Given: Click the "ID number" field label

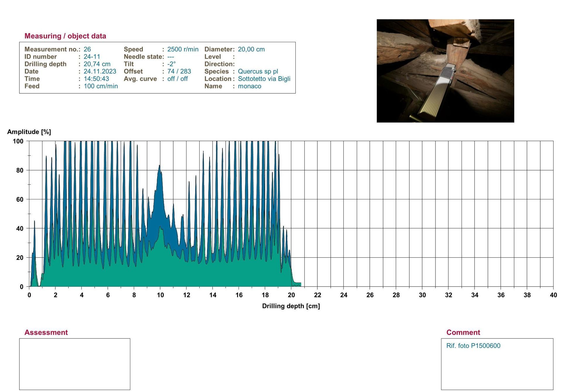Looking at the screenshot, I should pyautogui.click(x=41, y=57).
